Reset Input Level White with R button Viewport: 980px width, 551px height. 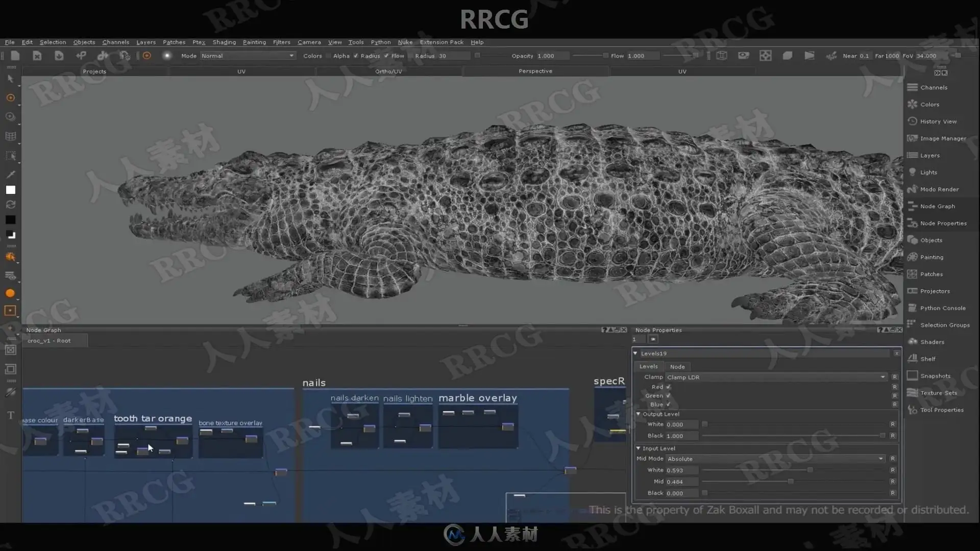coord(893,470)
